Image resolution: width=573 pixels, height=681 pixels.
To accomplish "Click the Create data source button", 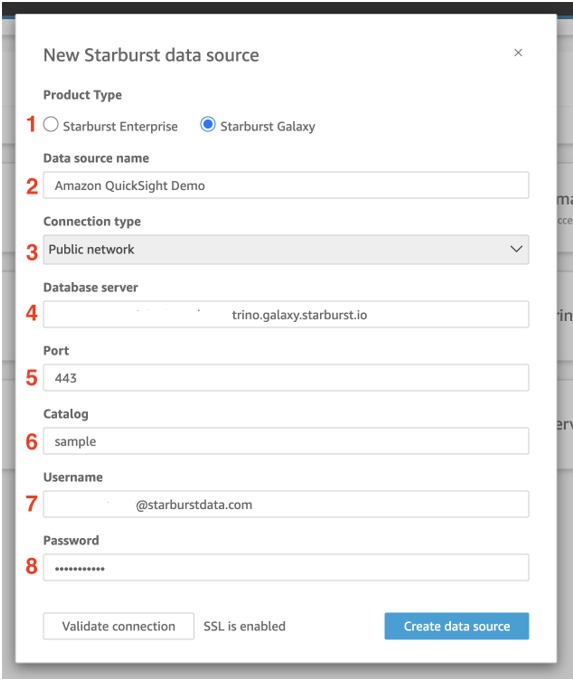I will tap(457, 626).
